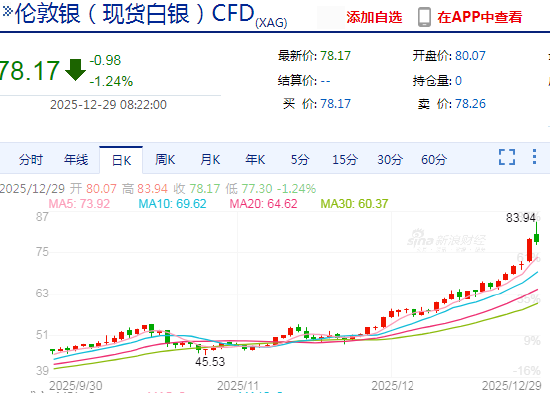Viewport: 550px width, 393px height.
Task: Click the -0.98 change value
Action: coord(105,60)
